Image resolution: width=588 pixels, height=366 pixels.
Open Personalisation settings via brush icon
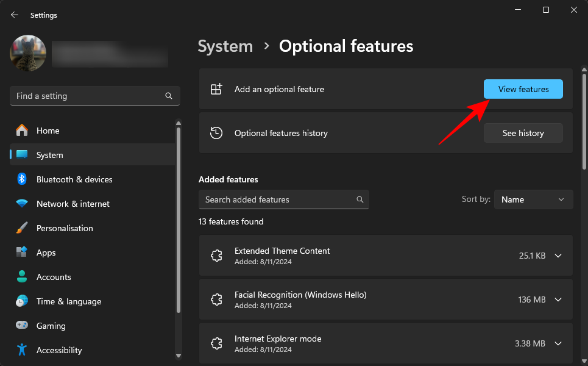point(21,228)
